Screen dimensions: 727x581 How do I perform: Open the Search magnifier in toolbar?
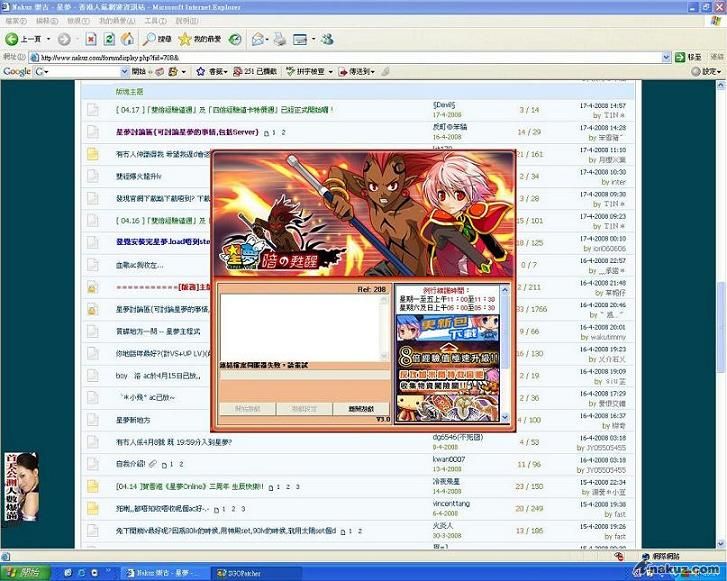151,39
